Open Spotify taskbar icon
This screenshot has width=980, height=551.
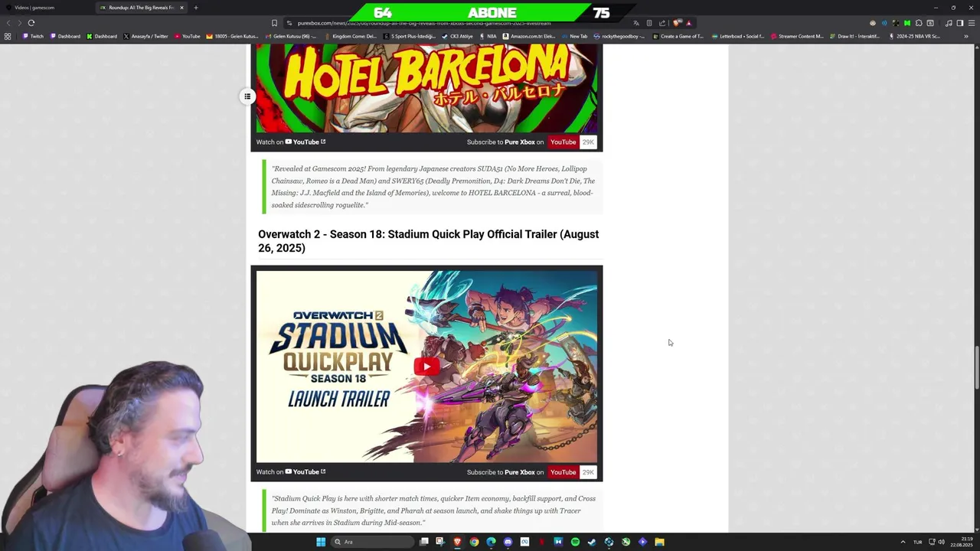tap(575, 542)
